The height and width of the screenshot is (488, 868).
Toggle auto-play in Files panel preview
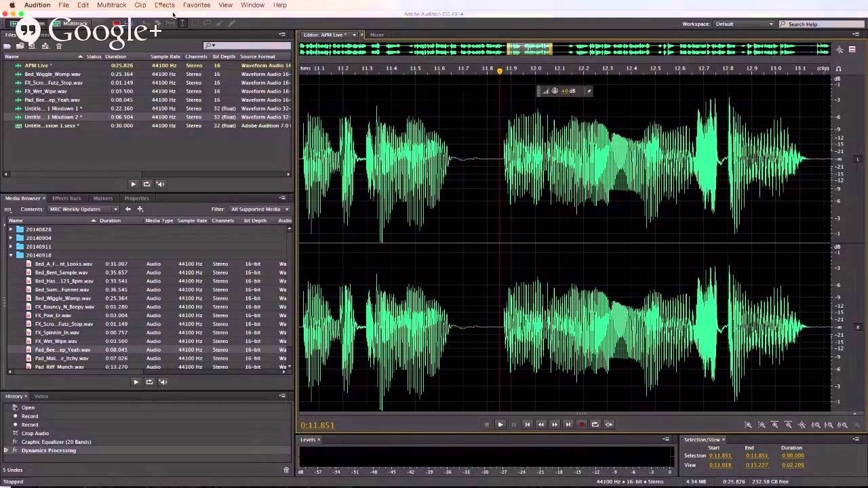(160, 184)
